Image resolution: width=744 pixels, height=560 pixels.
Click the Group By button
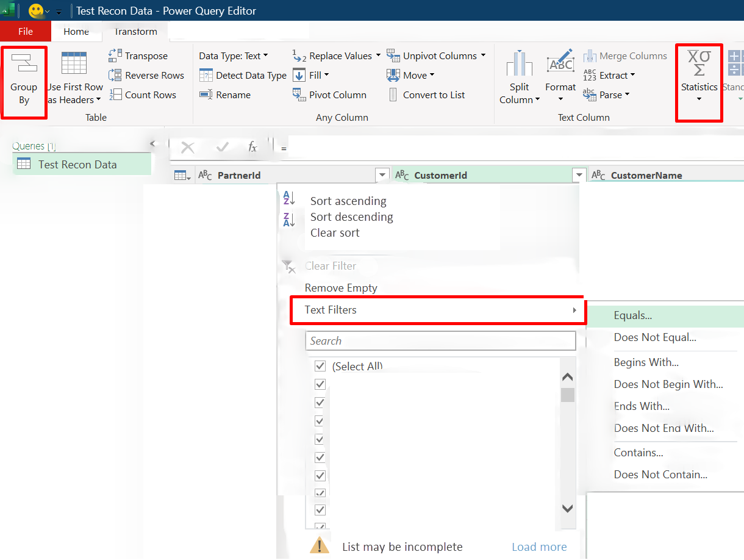[x=24, y=81]
